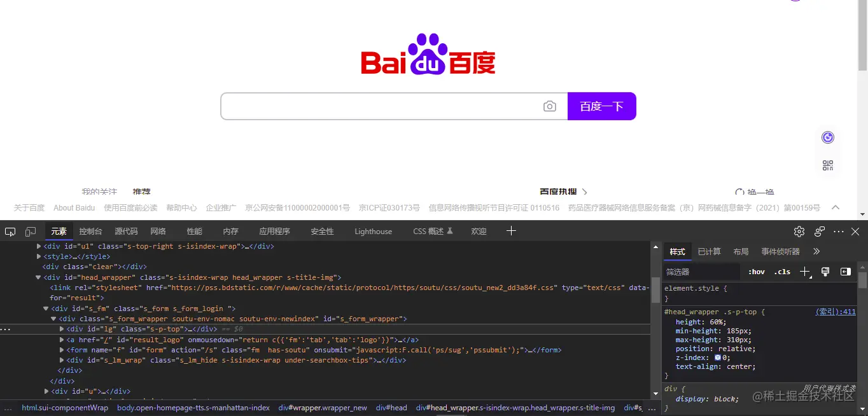The image size is (868, 416).
Task: Open the 关于百度 footer link
Action: pyautogui.click(x=29, y=207)
